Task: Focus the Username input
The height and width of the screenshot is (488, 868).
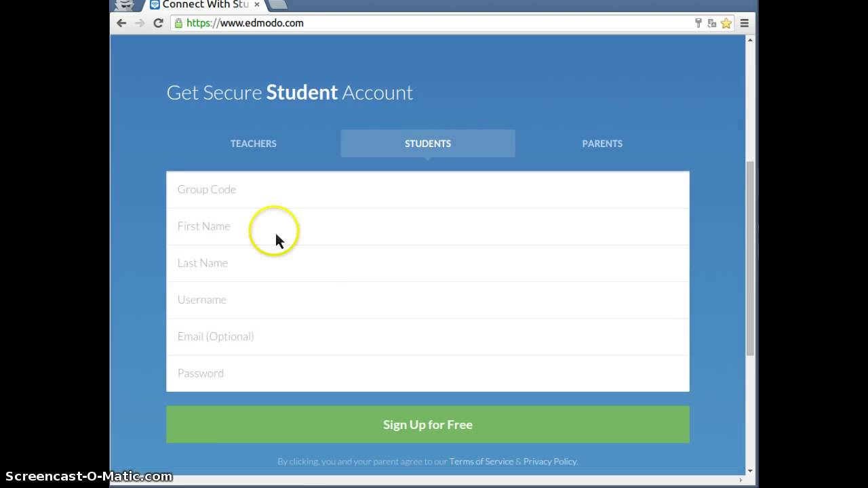Action: click(428, 300)
